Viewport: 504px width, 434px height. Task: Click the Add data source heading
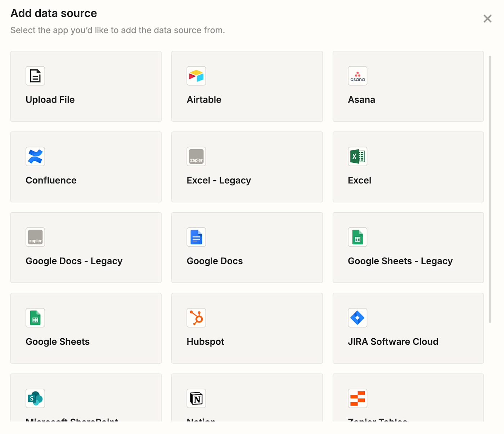tap(54, 13)
